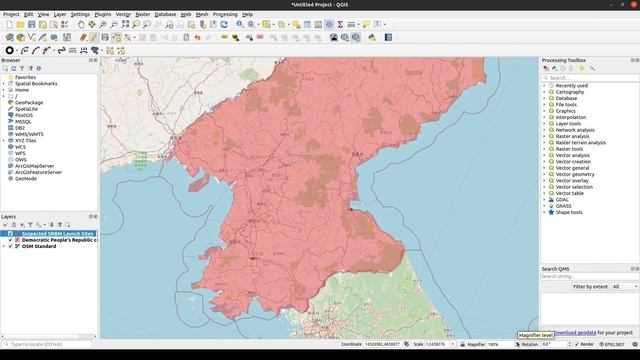Expand the GDAL toolbox group
The height and width of the screenshot is (360, 640).
544,200
